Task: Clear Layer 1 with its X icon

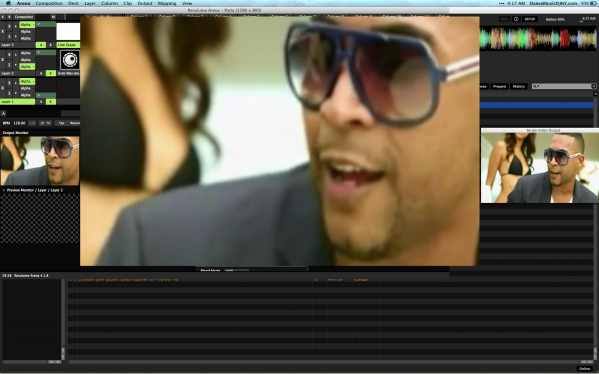Action: click(3, 88)
